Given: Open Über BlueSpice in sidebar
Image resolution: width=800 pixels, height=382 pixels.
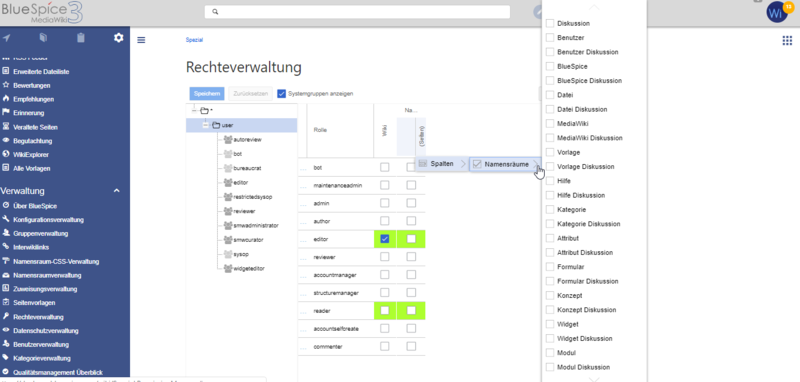Looking at the screenshot, I should (35, 206).
